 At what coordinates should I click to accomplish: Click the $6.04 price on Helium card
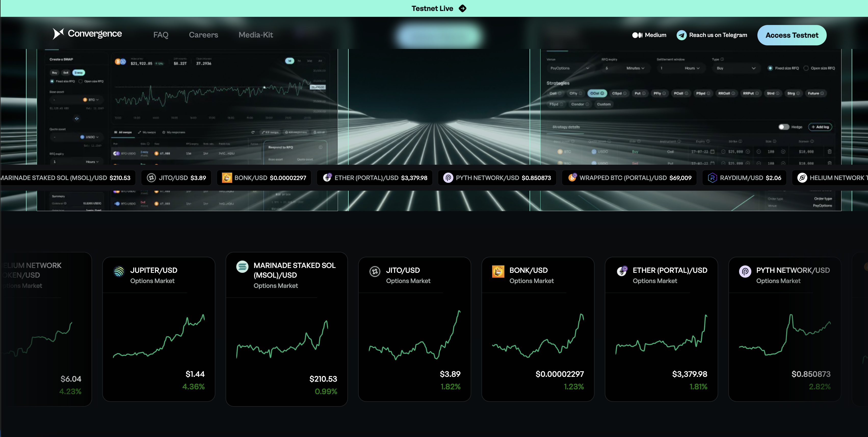[71, 379]
